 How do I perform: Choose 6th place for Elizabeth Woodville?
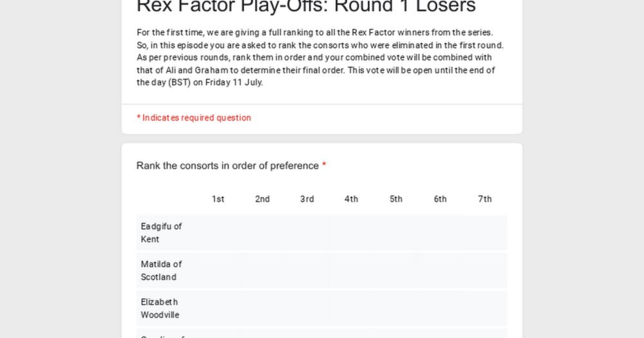click(440, 308)
